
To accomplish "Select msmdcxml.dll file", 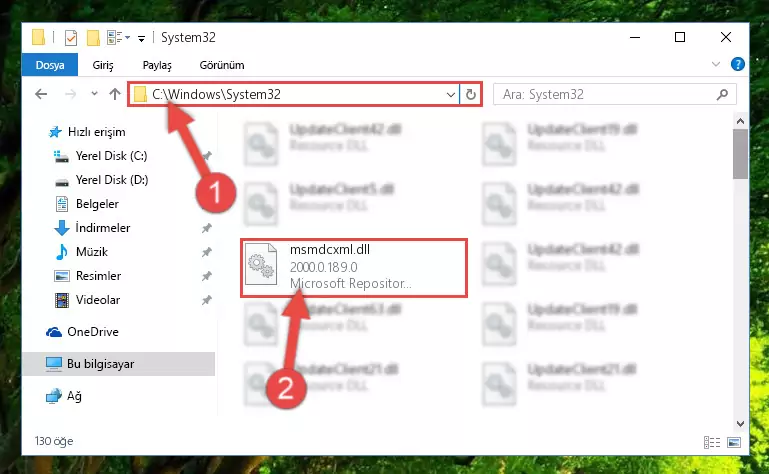I will (353, 267).
